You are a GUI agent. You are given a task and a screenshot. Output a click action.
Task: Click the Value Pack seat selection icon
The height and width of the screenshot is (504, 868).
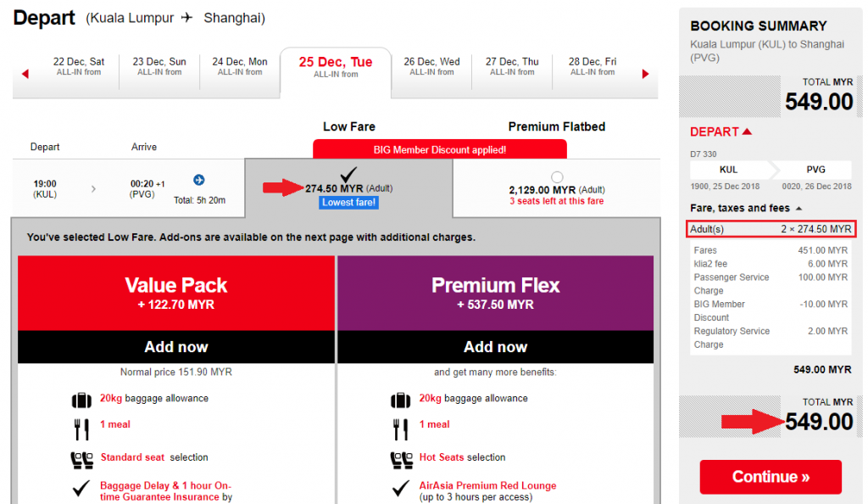point(81,459)
